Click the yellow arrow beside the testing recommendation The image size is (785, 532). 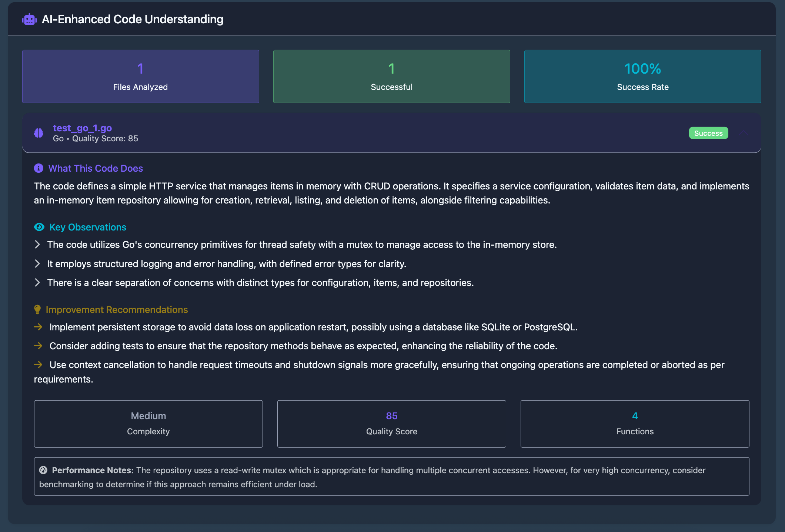[38, 346]
